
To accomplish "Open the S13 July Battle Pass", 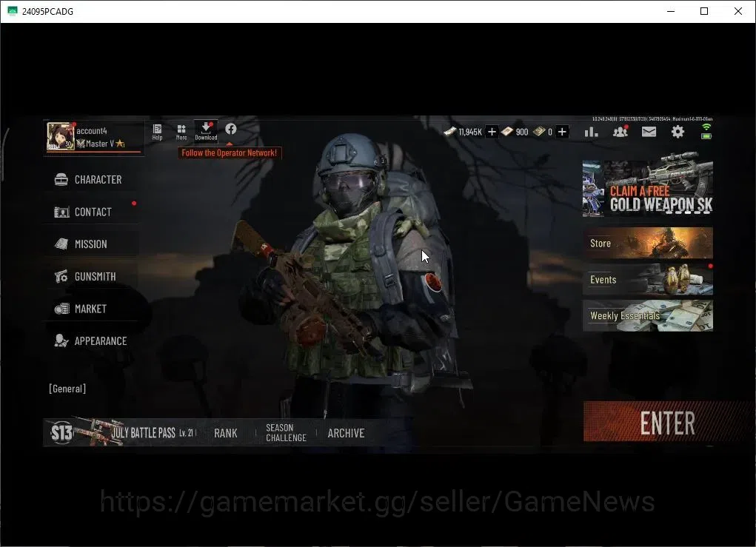I will point(123,432).
